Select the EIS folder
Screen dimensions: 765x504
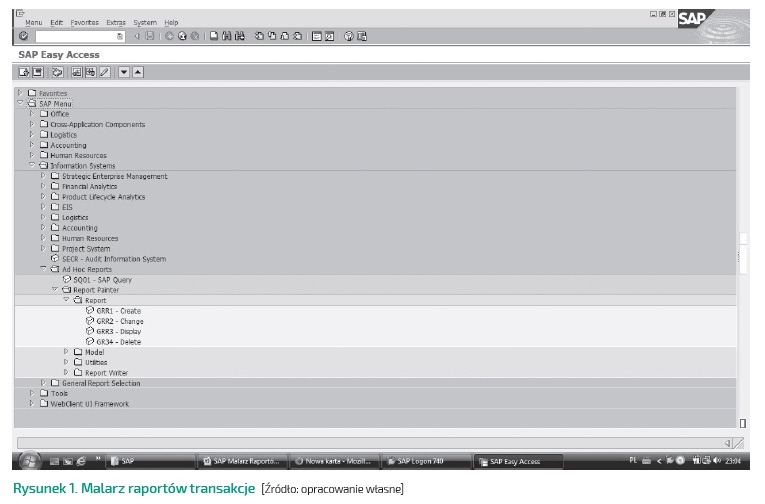tap(67, 207)
